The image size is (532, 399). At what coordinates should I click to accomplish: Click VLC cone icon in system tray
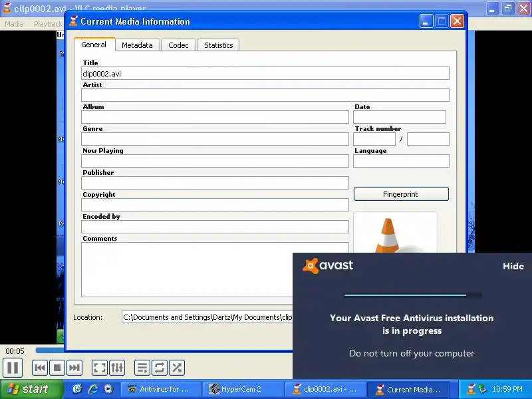pyautogui.click(x=471, y=389)
